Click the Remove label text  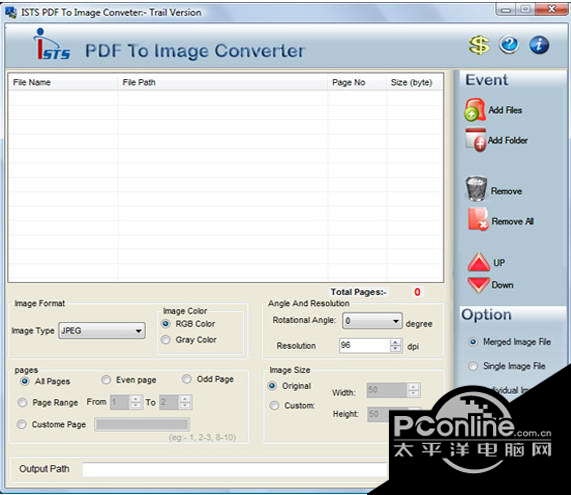coord(507,191)
